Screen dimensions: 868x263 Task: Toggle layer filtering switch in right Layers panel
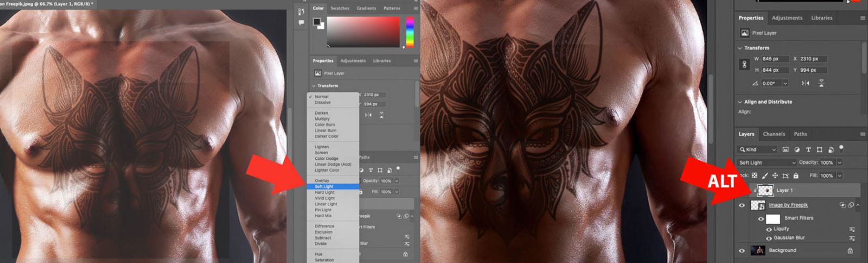coord(841,148)
